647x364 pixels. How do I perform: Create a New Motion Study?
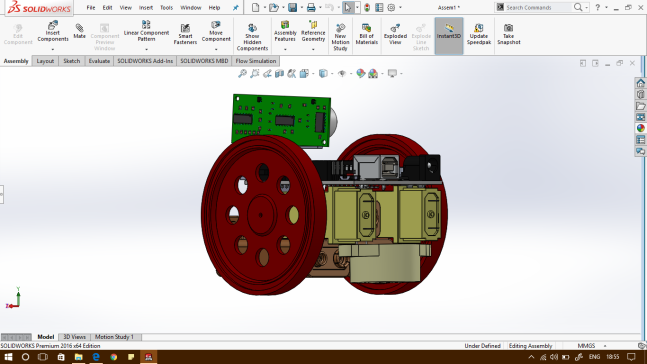pos(340,37)
